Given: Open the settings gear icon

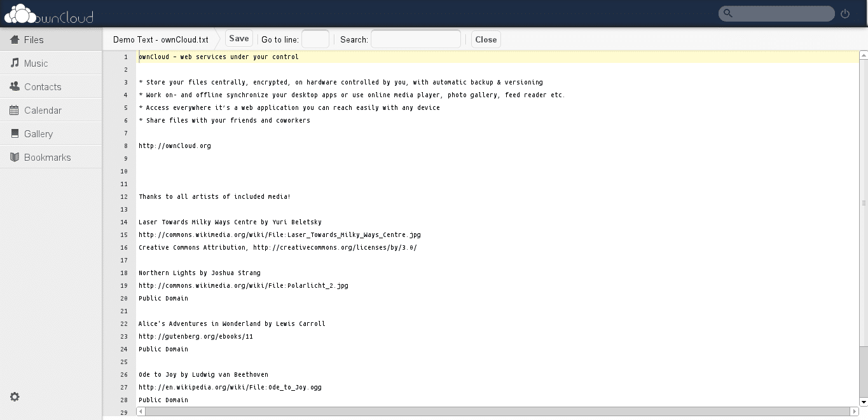Looking at the screenshot, I should [15, 396].
